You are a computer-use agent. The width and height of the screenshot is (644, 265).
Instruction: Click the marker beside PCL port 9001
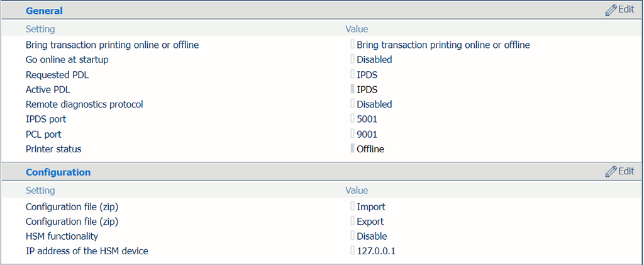352,134
